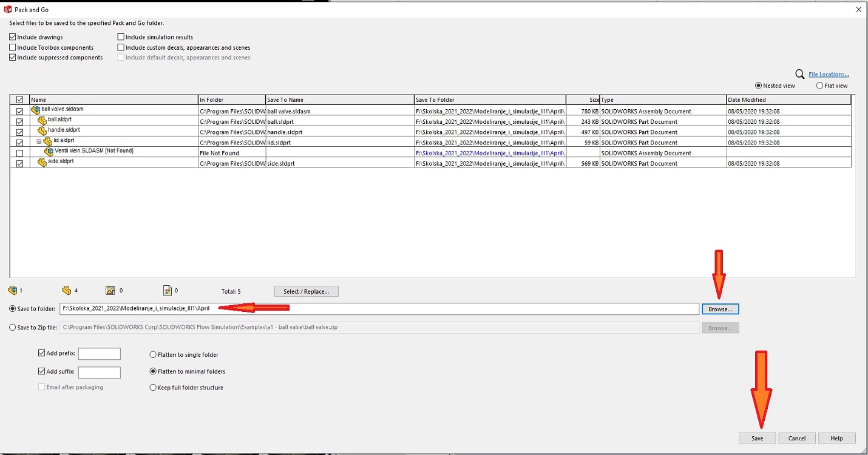Uncheck the ball valve.sldasm row checkbox
The image size is (868, 455).
[x=20, y=112]
